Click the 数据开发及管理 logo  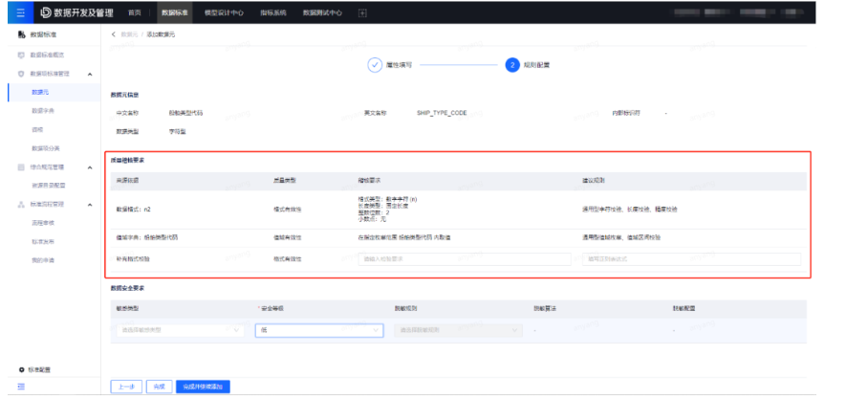coord(77,12)
